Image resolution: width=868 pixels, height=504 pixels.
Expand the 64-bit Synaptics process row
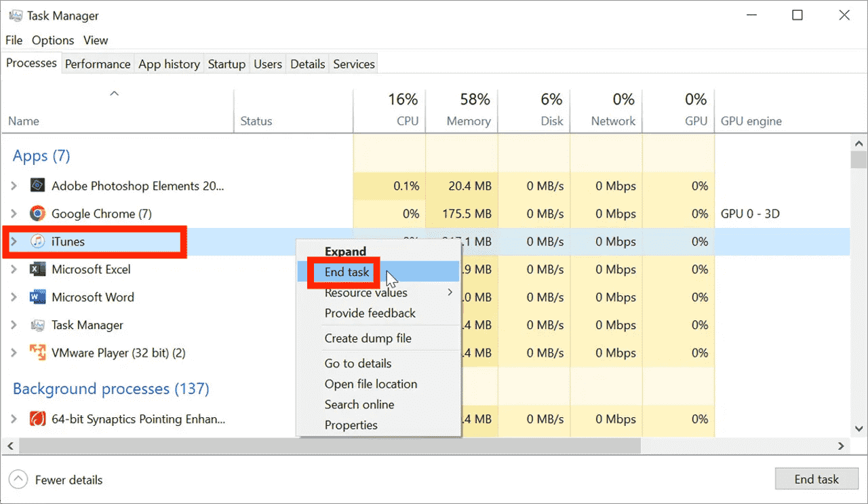pos(14,419)
